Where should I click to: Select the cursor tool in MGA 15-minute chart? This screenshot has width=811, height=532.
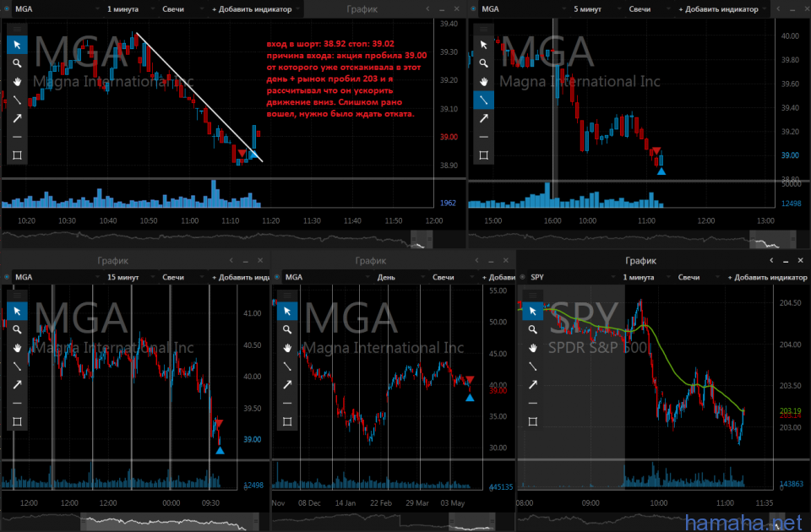click(x=17, y=312)
